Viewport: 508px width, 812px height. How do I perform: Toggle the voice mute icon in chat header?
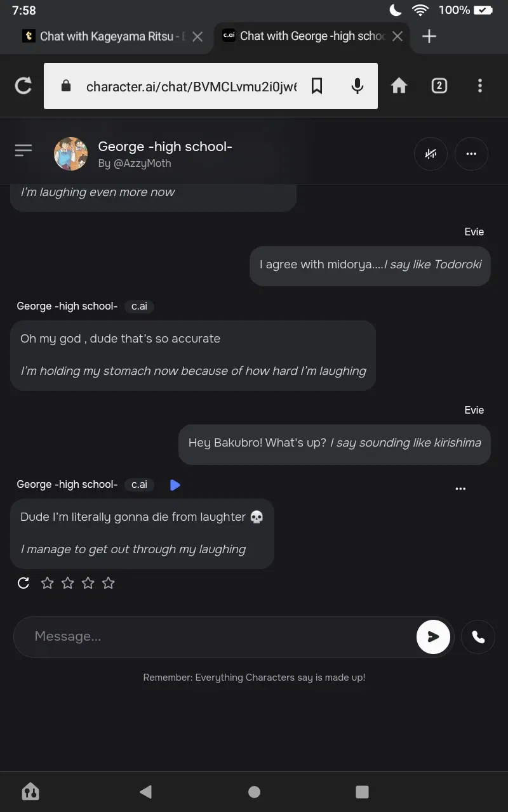431,154
